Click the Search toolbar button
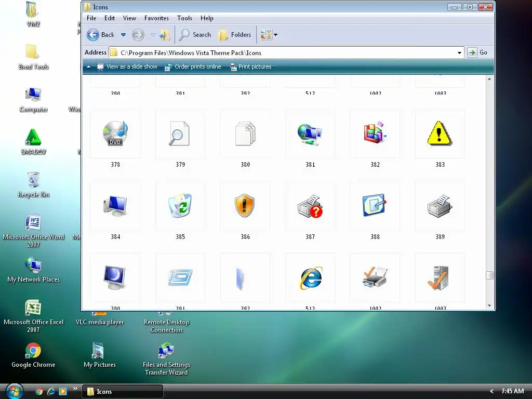 coord(195,35)
